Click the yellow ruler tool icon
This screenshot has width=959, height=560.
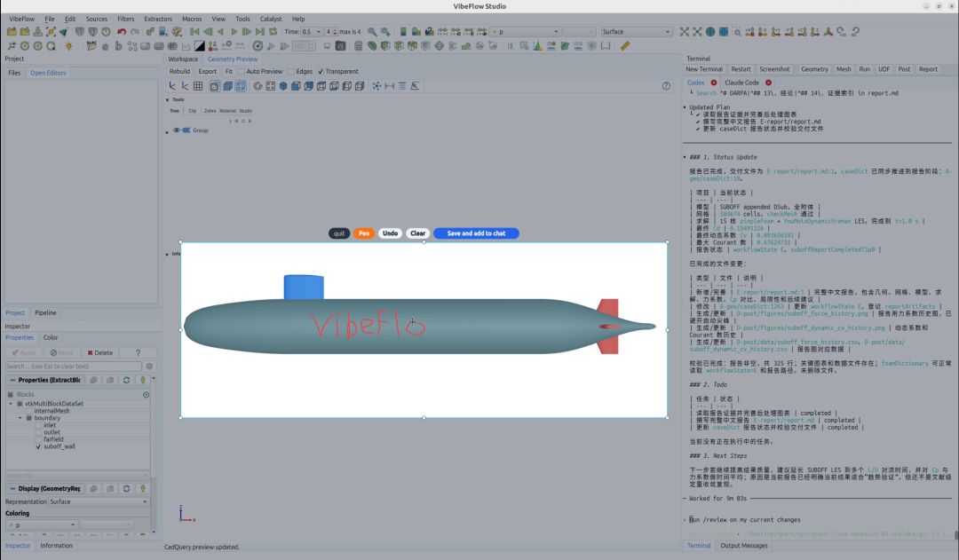click(624, 46)
